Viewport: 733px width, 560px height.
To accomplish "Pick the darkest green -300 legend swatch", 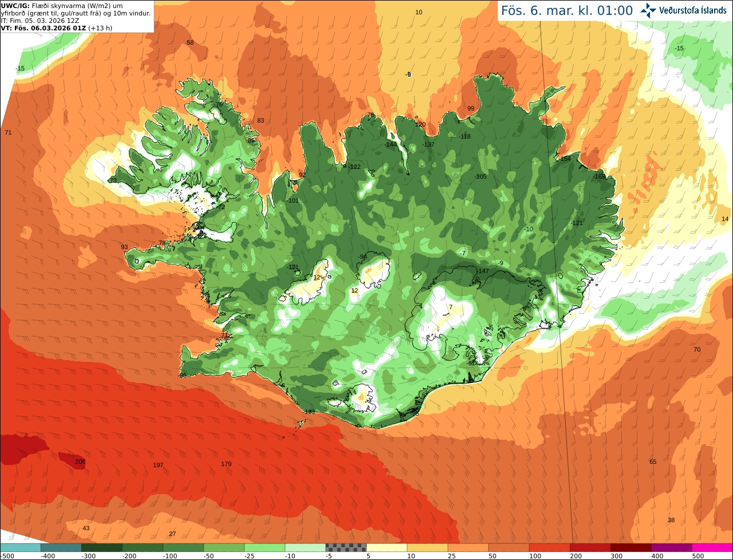I will coord(101,547).
